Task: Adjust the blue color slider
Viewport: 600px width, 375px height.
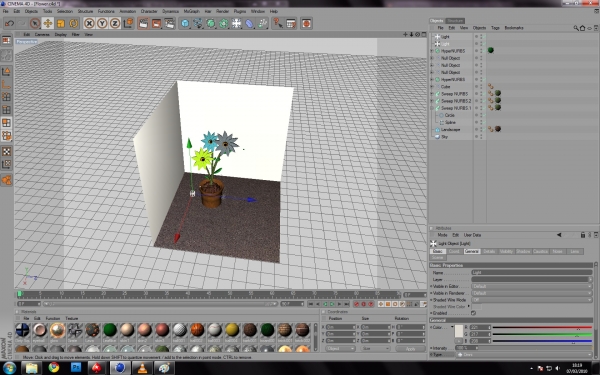Action: 542,341
